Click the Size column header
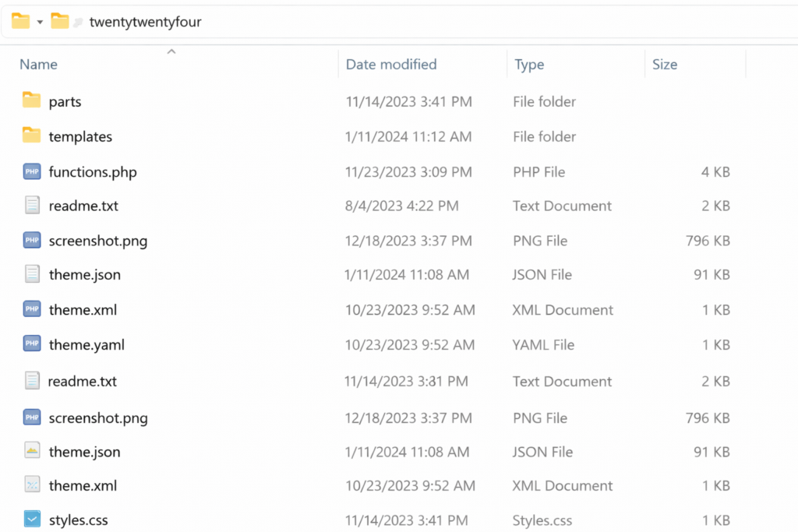The height and width of the screenshot is (532, 798). [664, 65]
